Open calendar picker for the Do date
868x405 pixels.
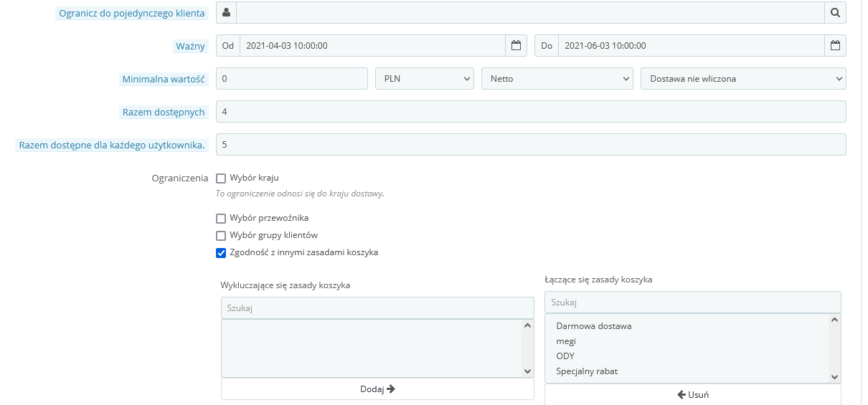point(835,45)
